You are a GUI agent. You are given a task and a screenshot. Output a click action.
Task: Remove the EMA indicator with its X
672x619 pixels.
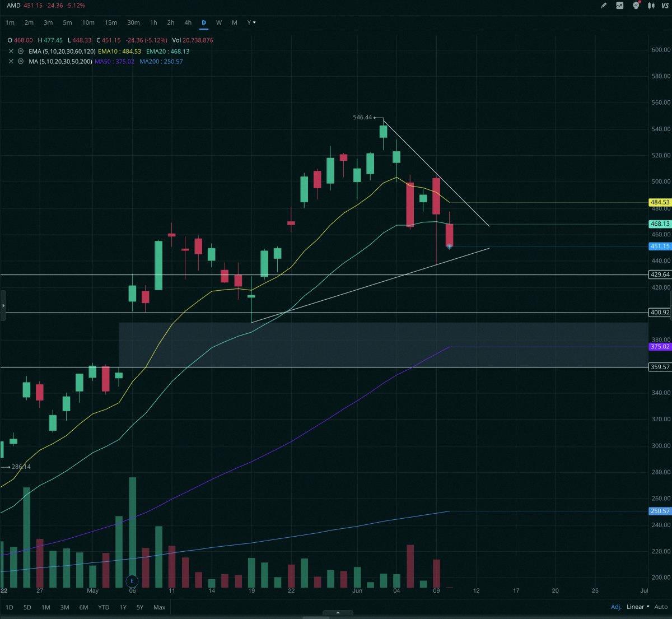[11, 51]
